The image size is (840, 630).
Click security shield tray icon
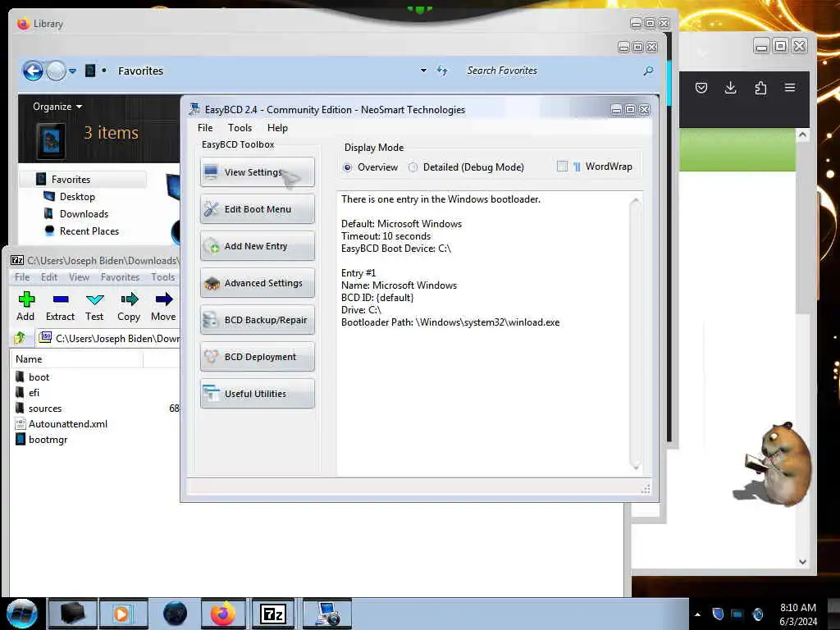(718, 614)
